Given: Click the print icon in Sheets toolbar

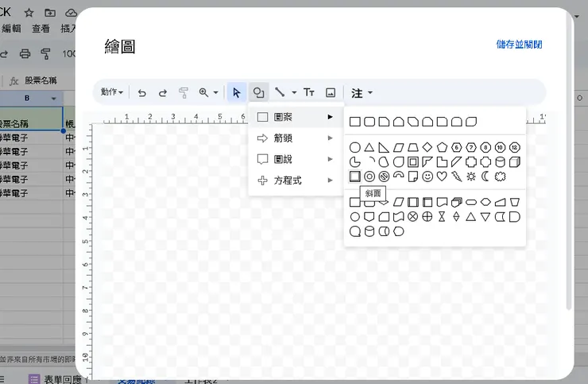Looking at the screenshot, I should click(x=25, y=54).
